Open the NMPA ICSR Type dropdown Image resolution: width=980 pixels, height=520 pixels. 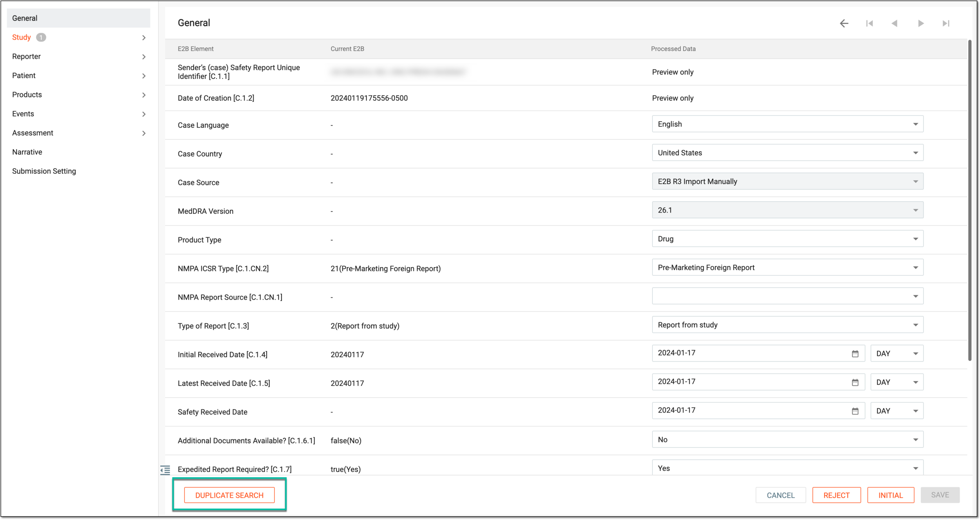pyautogui.click(x=788, y=267)
